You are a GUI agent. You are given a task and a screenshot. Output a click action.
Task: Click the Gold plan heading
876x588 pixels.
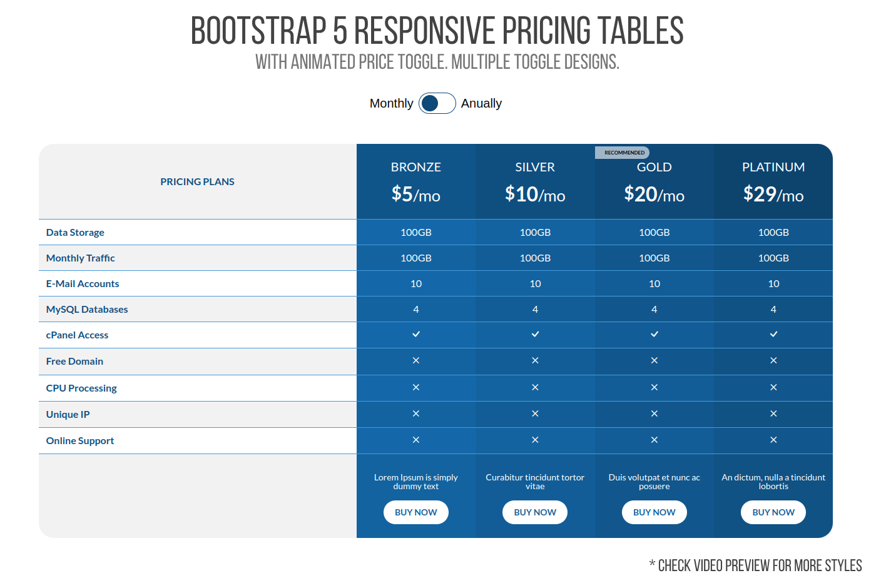pyautogui.click(x=654, y=167)
